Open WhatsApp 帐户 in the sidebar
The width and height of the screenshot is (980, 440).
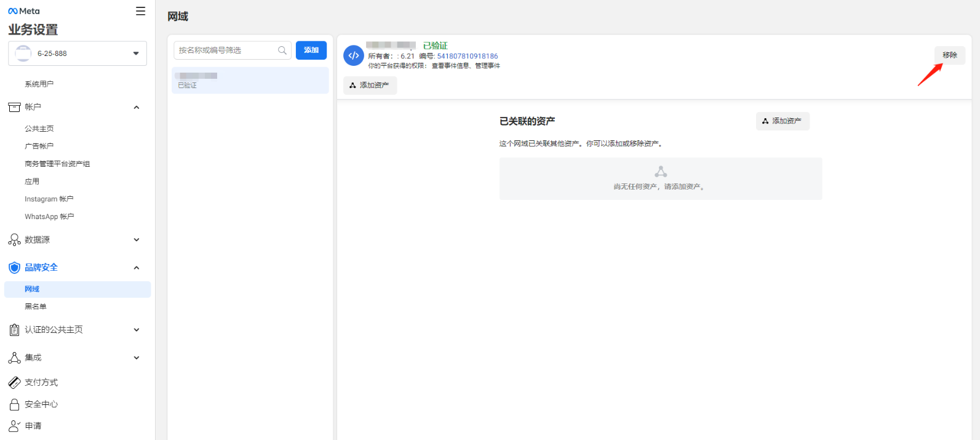tap(49, 217)
